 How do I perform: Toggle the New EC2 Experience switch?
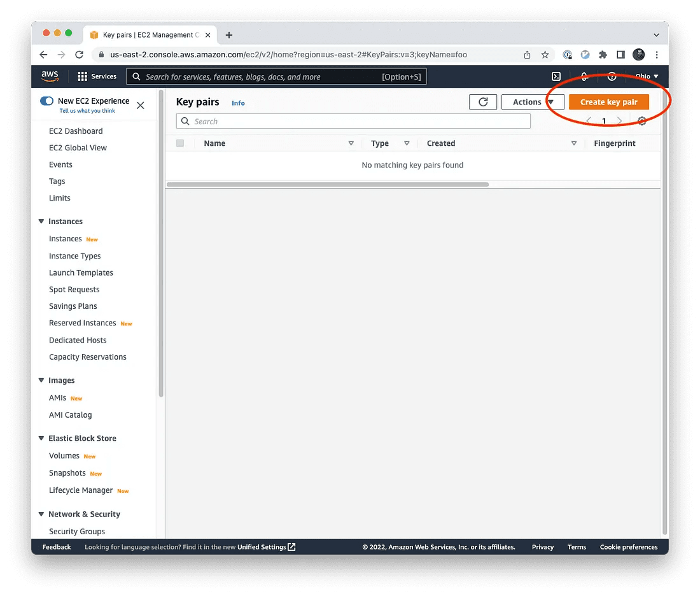pyautogui.click(x=47, y=101)
